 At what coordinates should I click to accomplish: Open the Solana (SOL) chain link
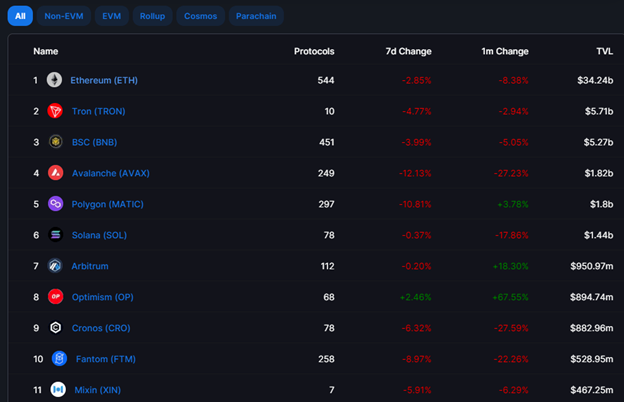click(x=99, y=235)
